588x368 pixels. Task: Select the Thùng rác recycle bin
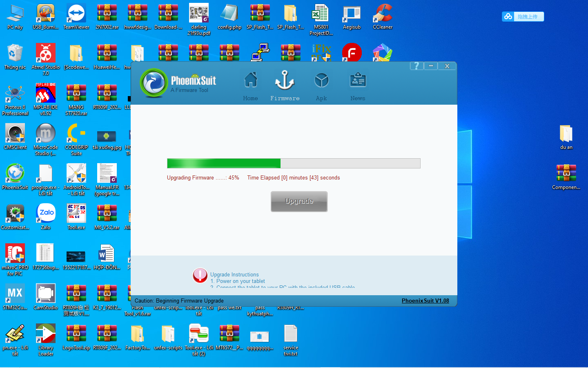click(15, 57)
